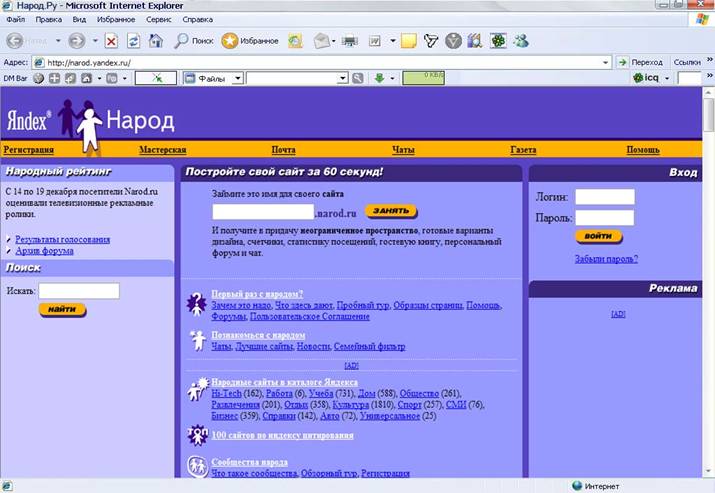The width and height of the screenshot is (715, 493).
Task: Click the yellow note icon
Action: tap(409, 42)
